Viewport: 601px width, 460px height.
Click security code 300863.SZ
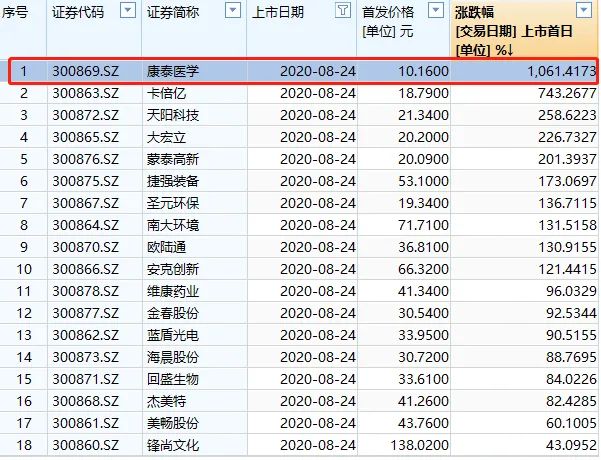click(85, 93)
